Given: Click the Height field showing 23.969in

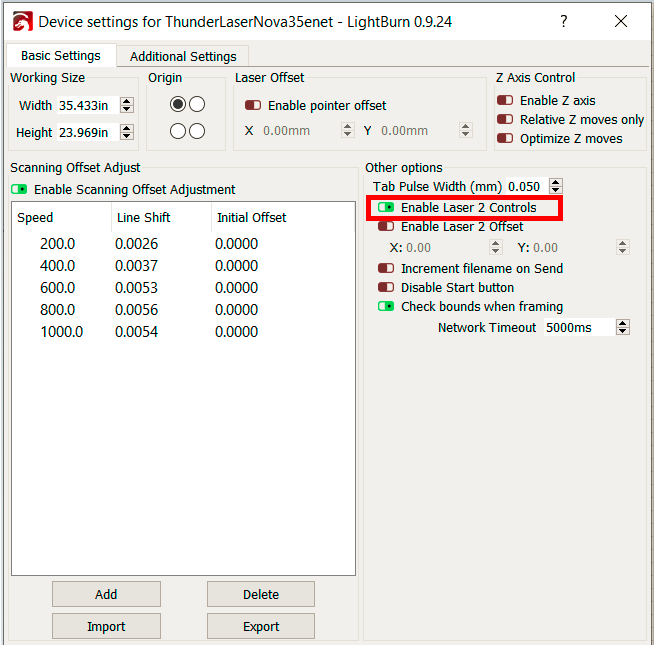Looking at the screenshot, I should click(x=88, y=133).
